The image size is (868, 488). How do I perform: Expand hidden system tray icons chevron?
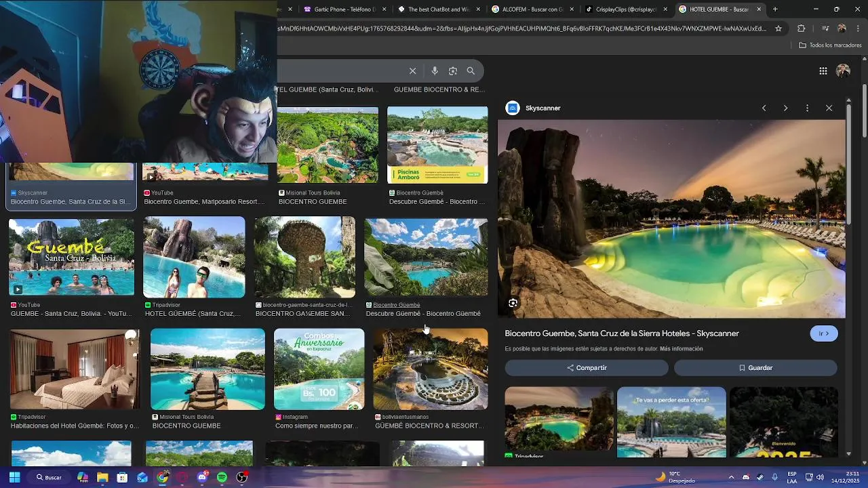[731, 477]
